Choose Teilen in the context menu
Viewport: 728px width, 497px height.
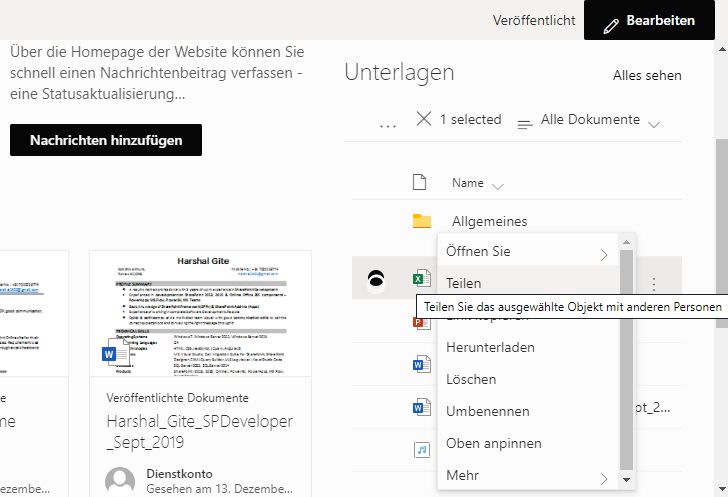point(527,283)
